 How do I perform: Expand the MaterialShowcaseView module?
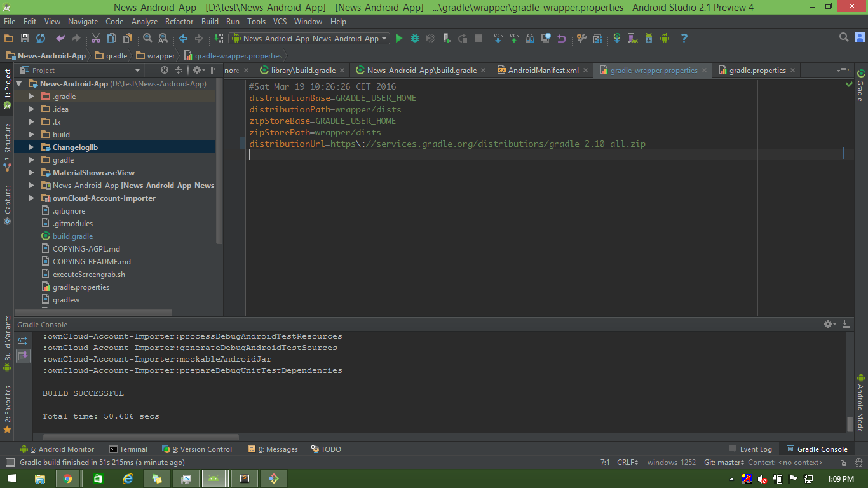pyautogui.click(x=32, y=173)
